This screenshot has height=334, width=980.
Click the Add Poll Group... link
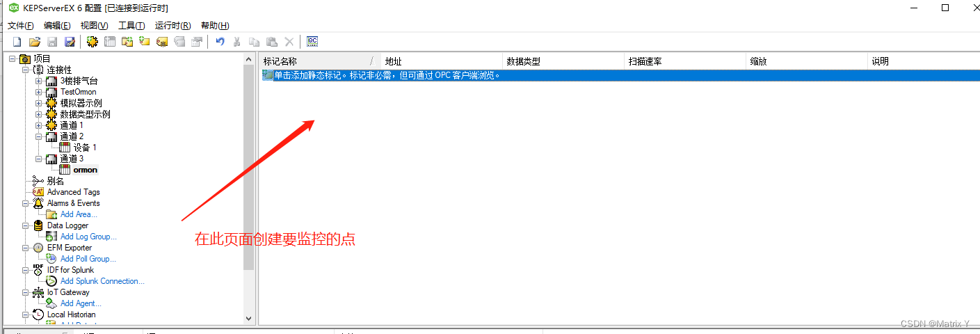click(x=88, y=259)
